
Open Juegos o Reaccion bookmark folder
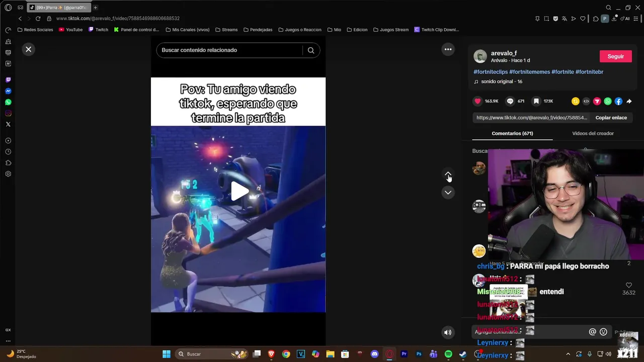(300, 30)
